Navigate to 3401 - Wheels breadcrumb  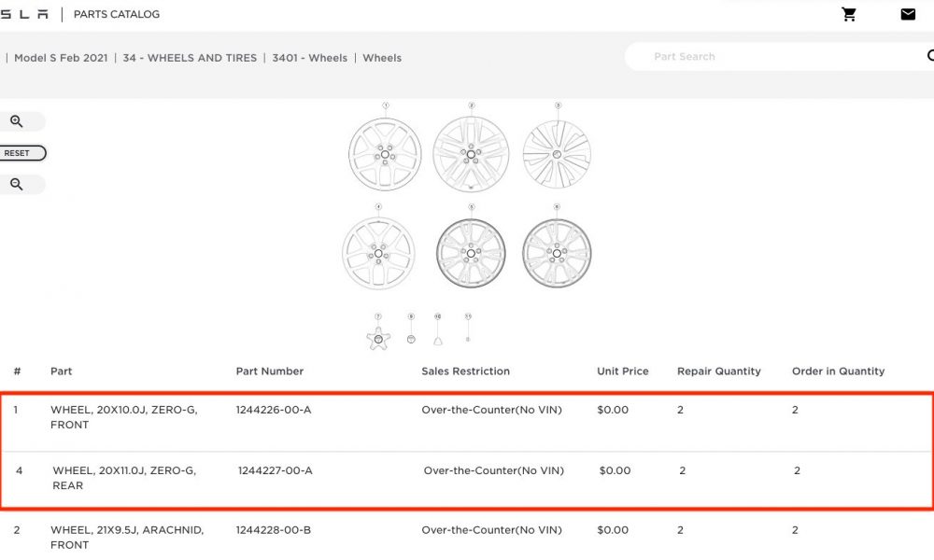[310, 58]
